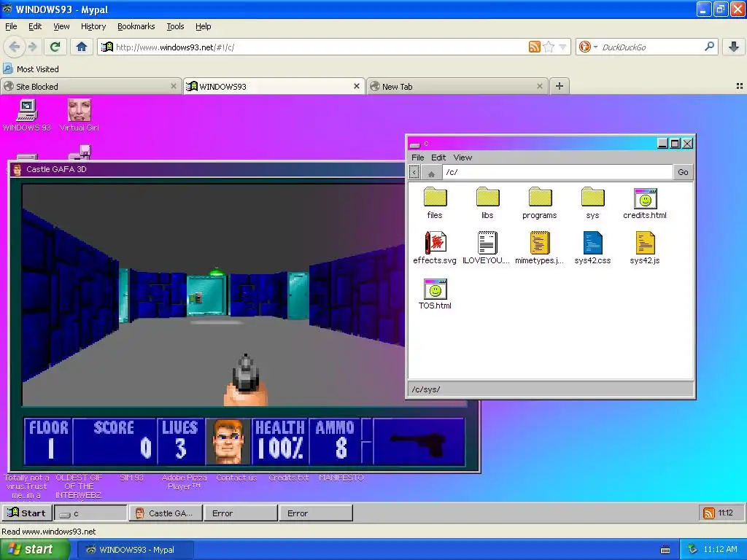Image resolution: width=747 pixels, height=560 pixels.
Task: Click the browser Forward arrow
Action: (x=33, y=47)
